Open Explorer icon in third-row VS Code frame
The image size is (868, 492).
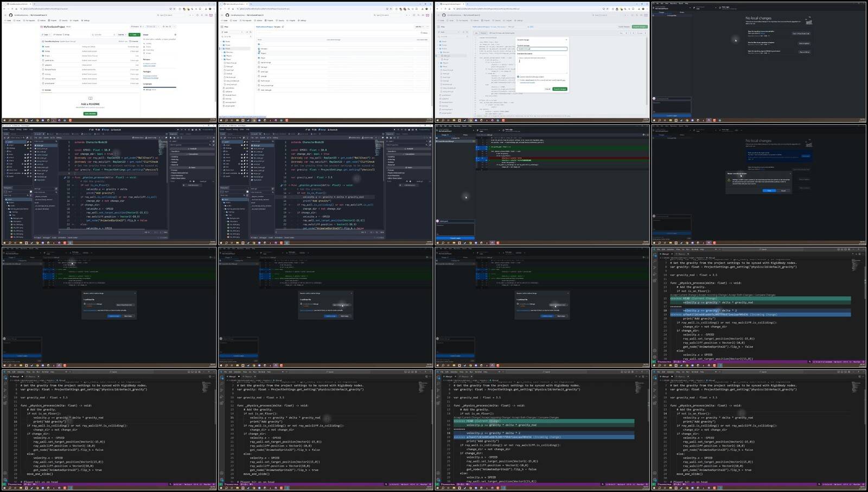point(655,256)
